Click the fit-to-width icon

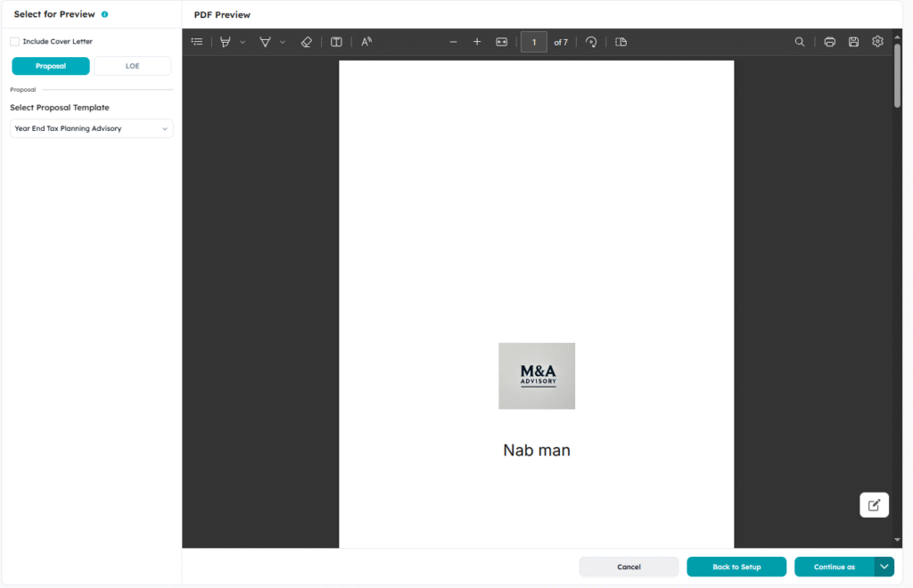[x=501, y=42]
